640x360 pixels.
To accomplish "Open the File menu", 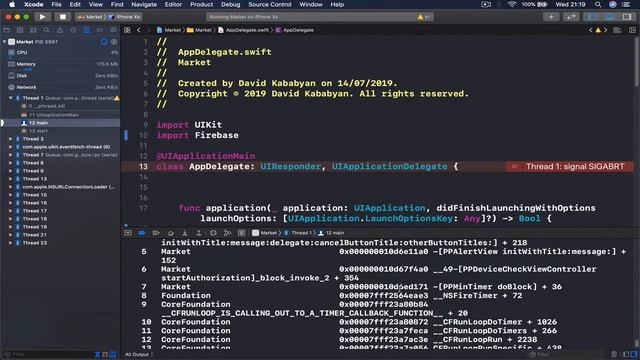I will (56, 4).
